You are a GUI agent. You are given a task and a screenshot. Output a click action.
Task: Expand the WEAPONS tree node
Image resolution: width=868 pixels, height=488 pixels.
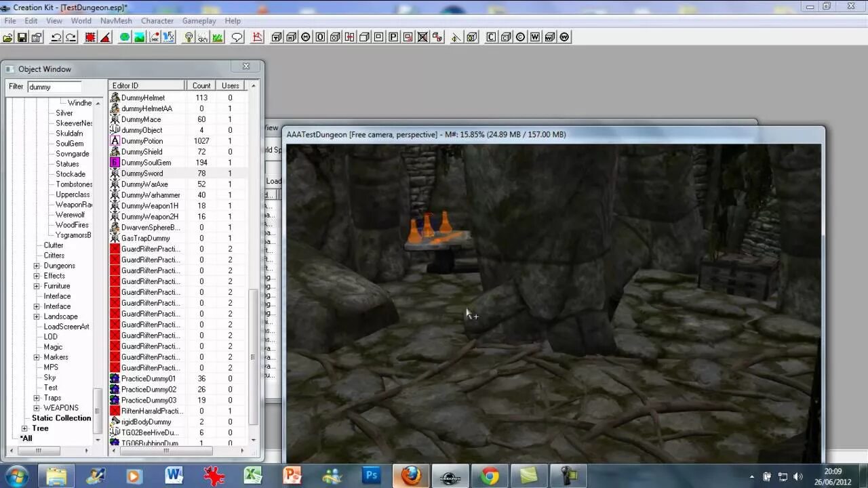[37, 408]
